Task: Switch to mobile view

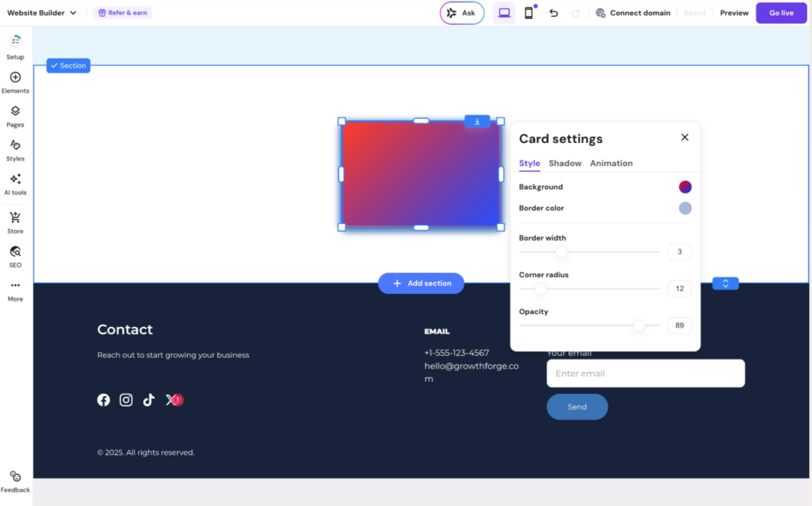Action: (529, 13)
